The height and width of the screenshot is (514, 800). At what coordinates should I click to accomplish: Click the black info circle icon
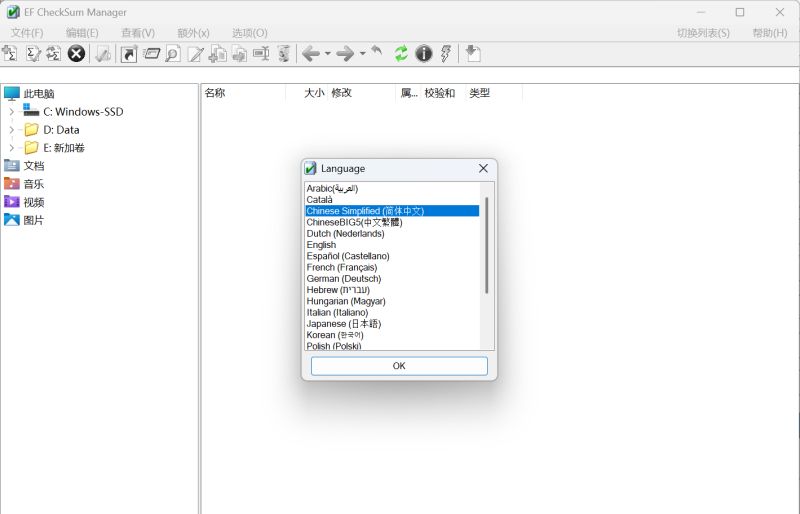pos(423,53)
